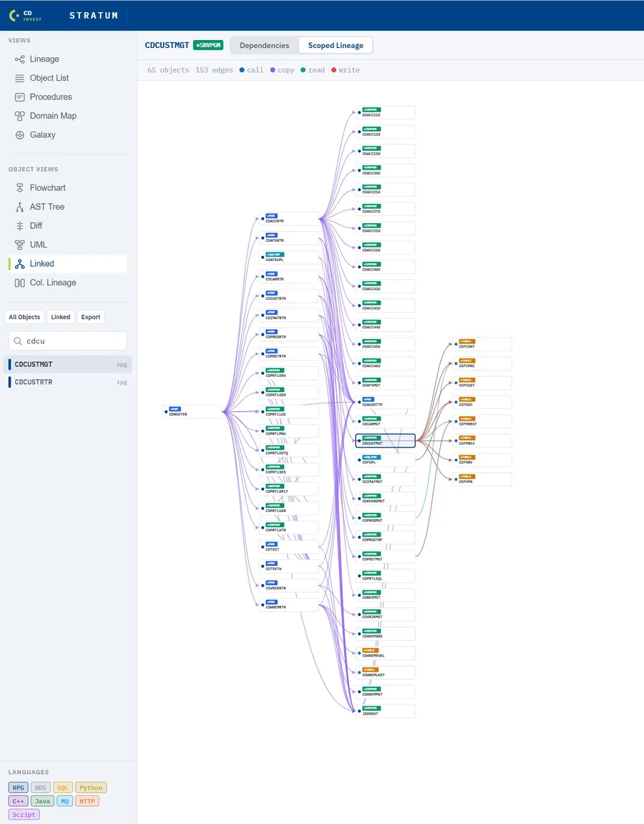Select the CDFVPN table node
644x824 pixels.
coord(482,479)
